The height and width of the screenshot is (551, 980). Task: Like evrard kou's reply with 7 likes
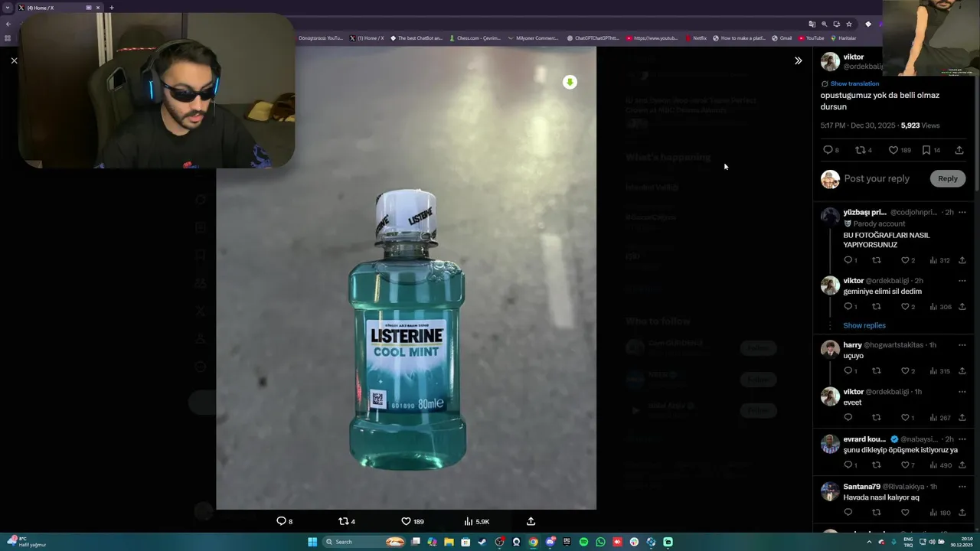click(906, 465)
